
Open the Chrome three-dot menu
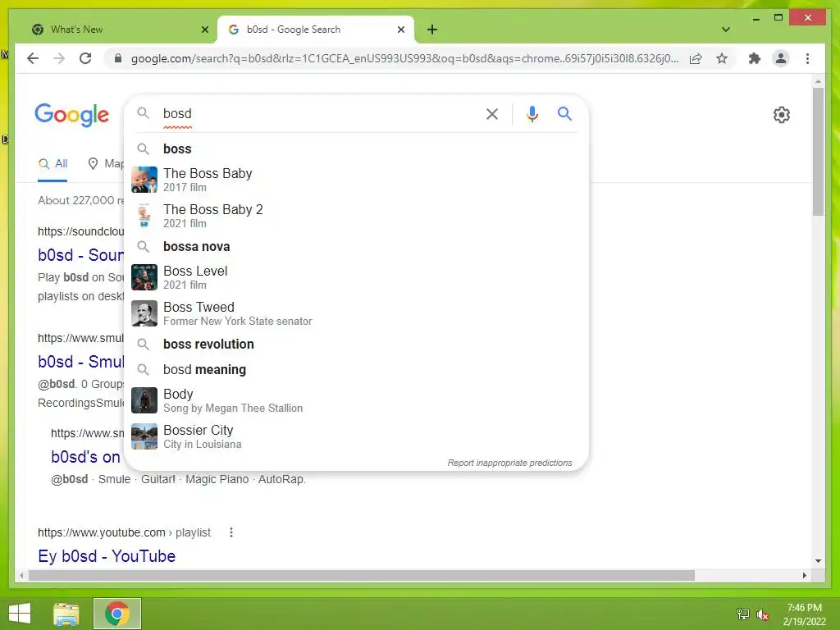[x=807, y=58]
